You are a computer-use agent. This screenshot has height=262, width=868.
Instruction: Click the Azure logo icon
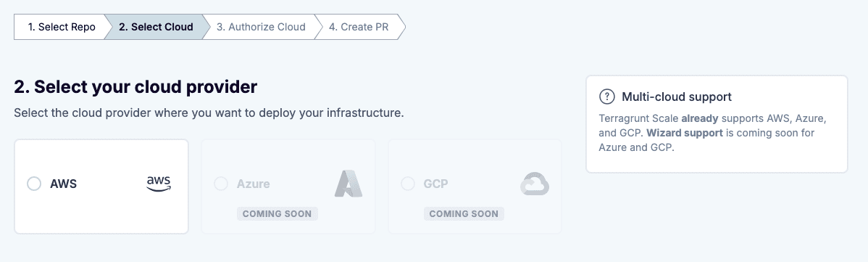pos(349,184)
